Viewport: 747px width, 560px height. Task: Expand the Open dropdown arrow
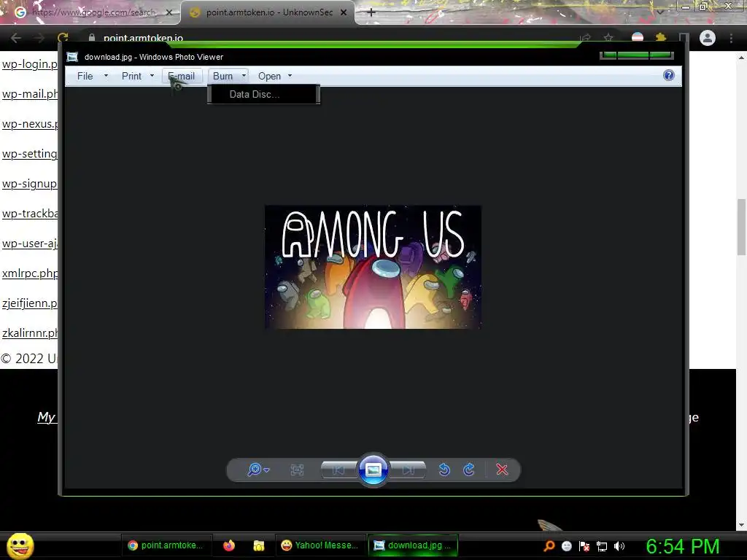[x=290, y=76]
